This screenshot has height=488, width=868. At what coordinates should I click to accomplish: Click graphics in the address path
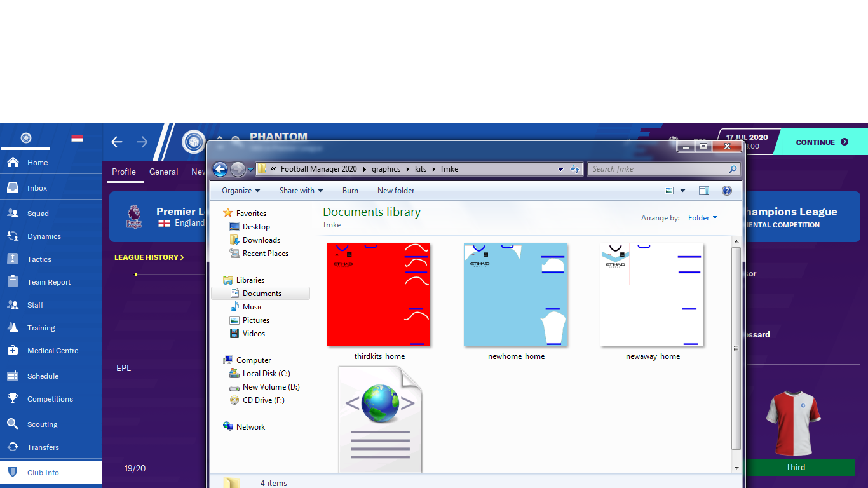386,169
